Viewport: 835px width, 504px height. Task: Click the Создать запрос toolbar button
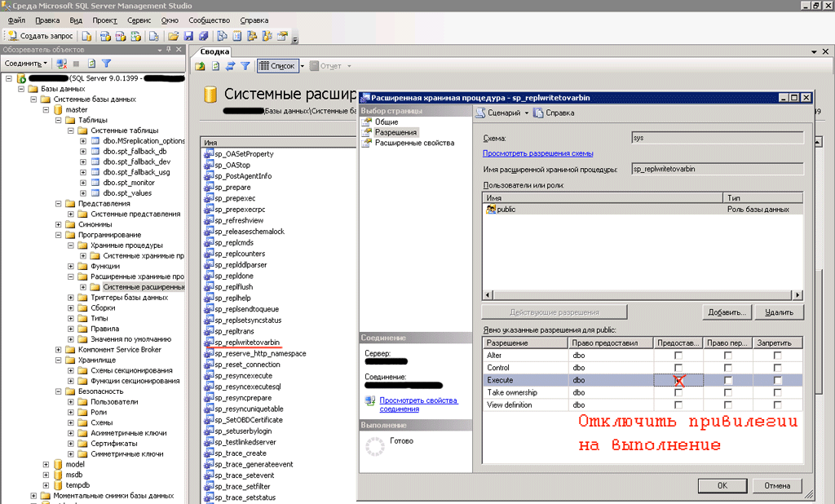pyautogui.click(x=41, y=36)
